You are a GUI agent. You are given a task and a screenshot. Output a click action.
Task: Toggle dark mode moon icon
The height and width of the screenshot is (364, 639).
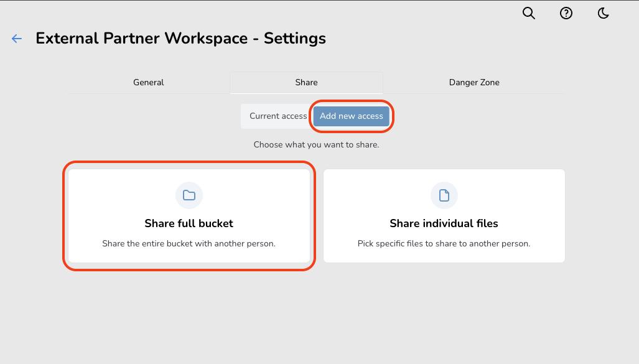603,13
